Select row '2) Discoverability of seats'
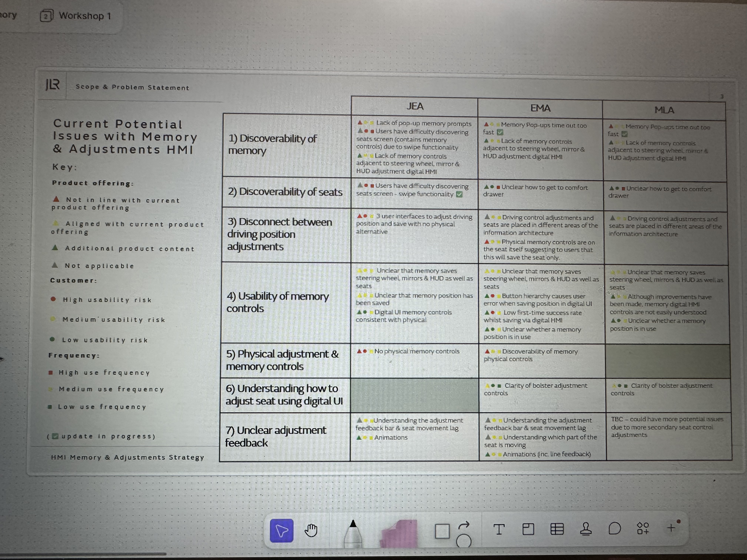The image size is (747, 560). click(287, 192)
